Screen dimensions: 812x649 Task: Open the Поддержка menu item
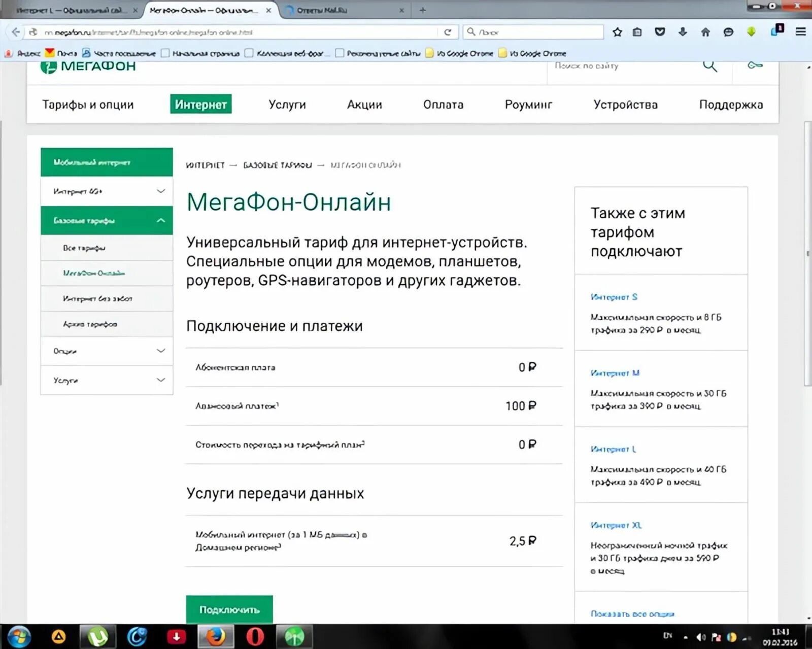731,105
